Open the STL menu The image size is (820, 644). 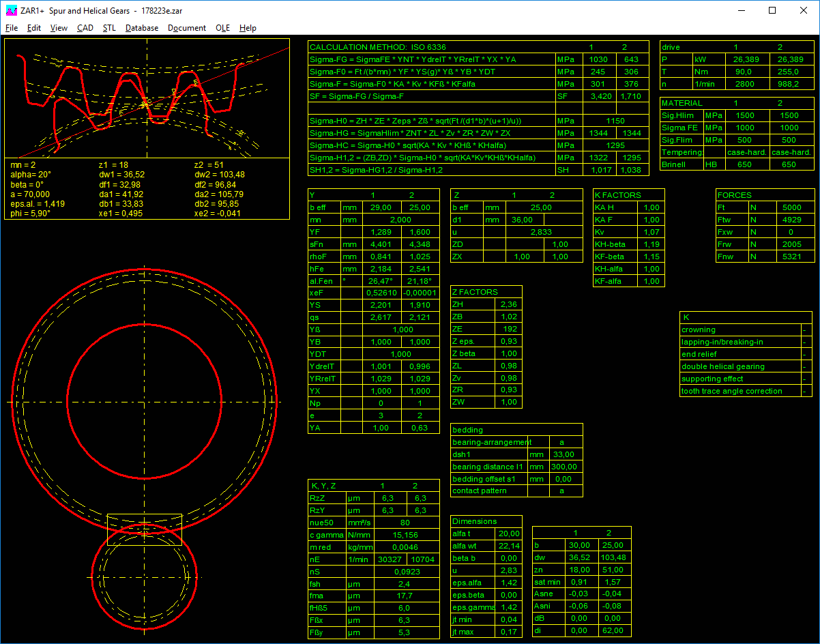point(109,28)
